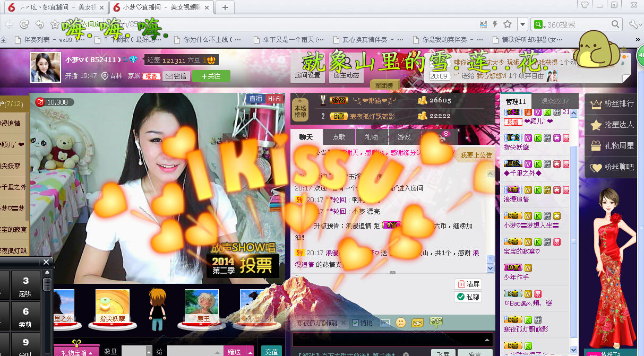Open the 军团榜 ranking tab
Image resolution: width=644 pixels, height=356 pixels.
(384, 85)
